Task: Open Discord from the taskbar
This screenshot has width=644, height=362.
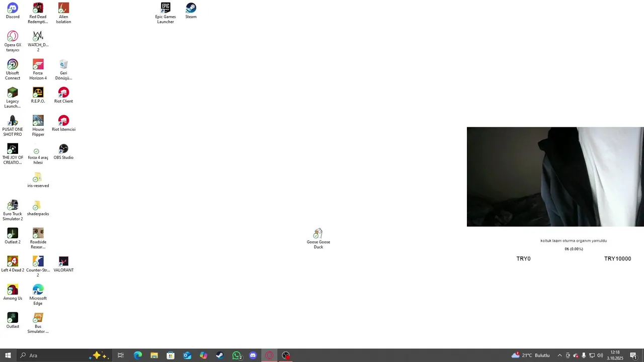Action: click(253, 355)
